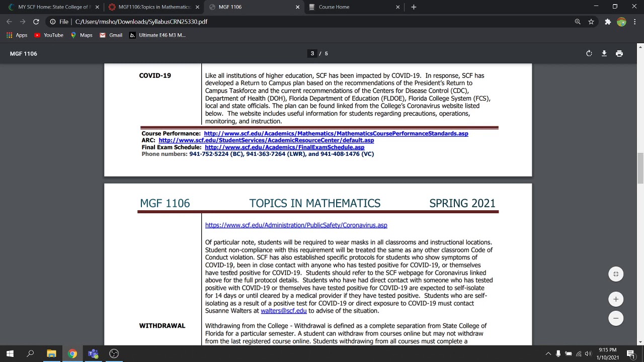The image size is (644, 362).
Task: Open the Public Safety Coronavirus link
Action: (296, 225)
